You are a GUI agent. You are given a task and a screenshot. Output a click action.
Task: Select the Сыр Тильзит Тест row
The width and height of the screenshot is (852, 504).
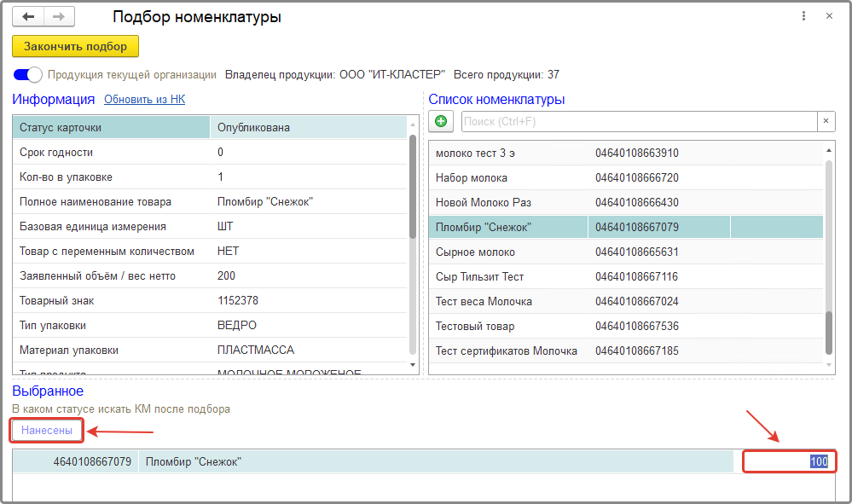pos(626,276)
